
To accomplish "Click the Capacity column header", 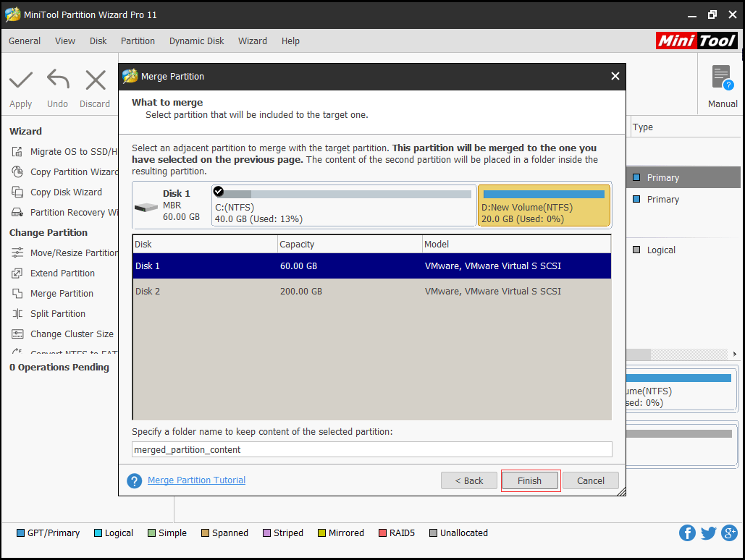I will (x=350, y=244).
